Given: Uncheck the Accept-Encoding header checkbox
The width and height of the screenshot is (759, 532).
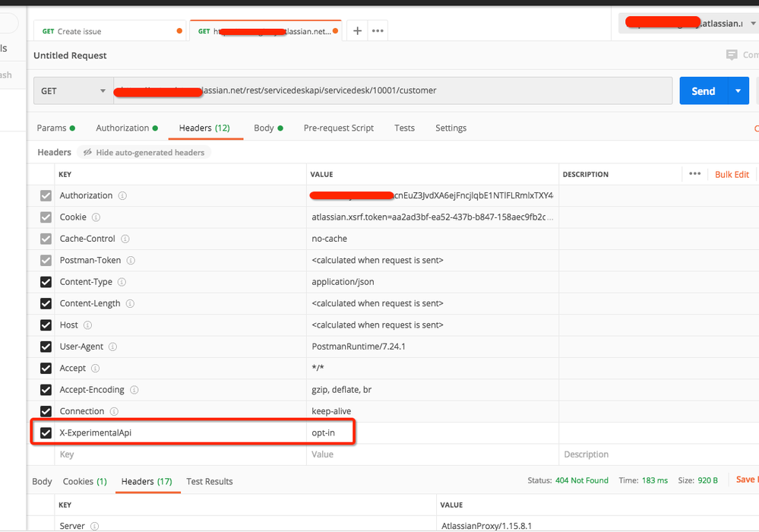Looking at the screenshot, I should point(46,390).
